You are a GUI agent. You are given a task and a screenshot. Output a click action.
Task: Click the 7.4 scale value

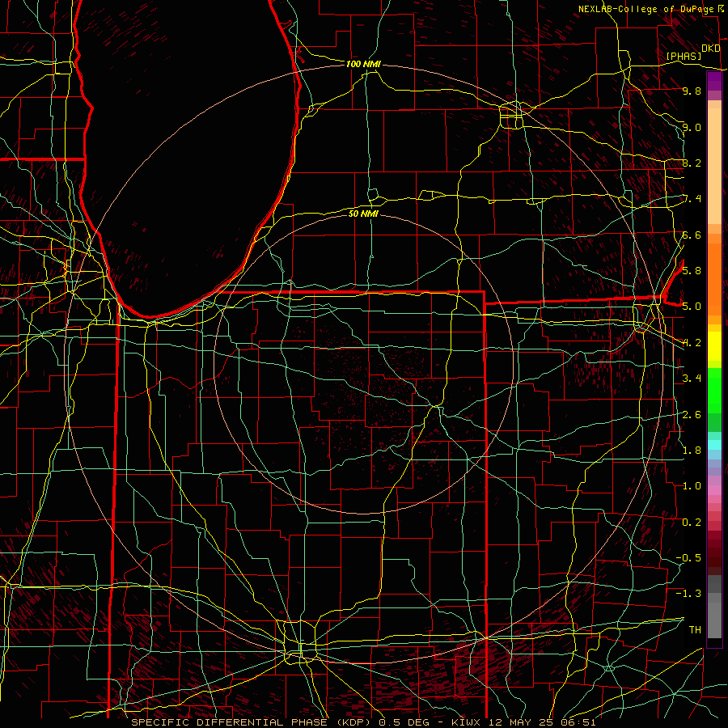coord(692,199)
